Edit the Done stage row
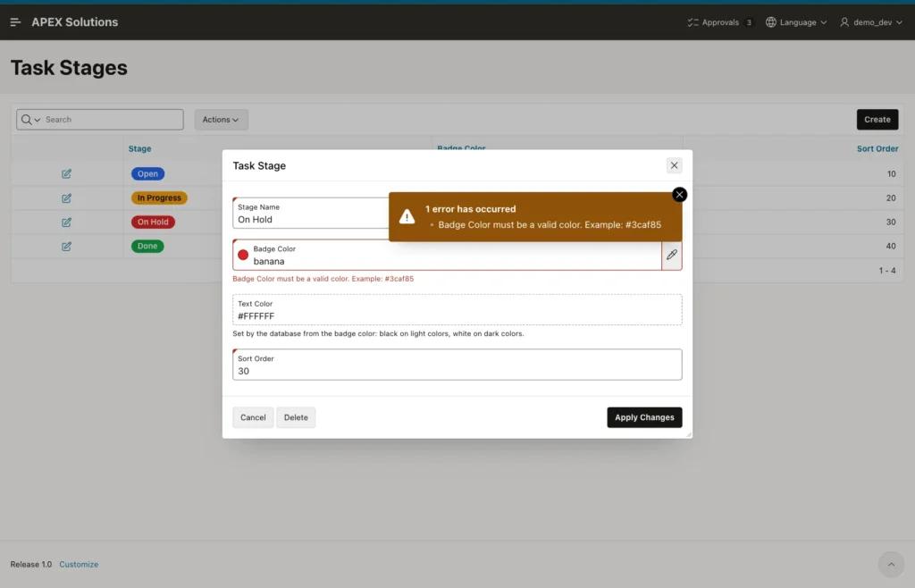Image resolution: width=915 pixels, height=588 pixels. tap(66, 246)
